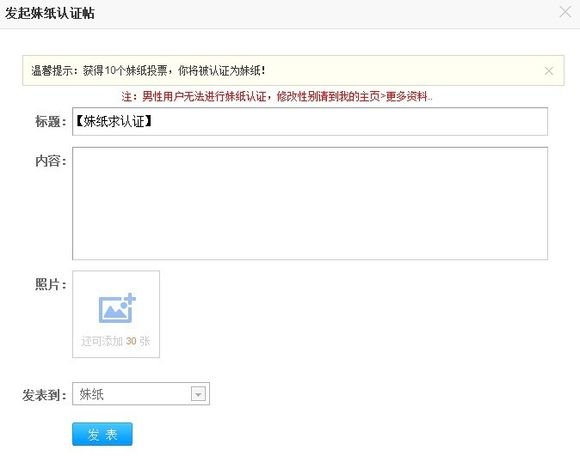This screenshot has width=580, height=468.
Task: Click the 发表到: label
Action: point(44,395)
